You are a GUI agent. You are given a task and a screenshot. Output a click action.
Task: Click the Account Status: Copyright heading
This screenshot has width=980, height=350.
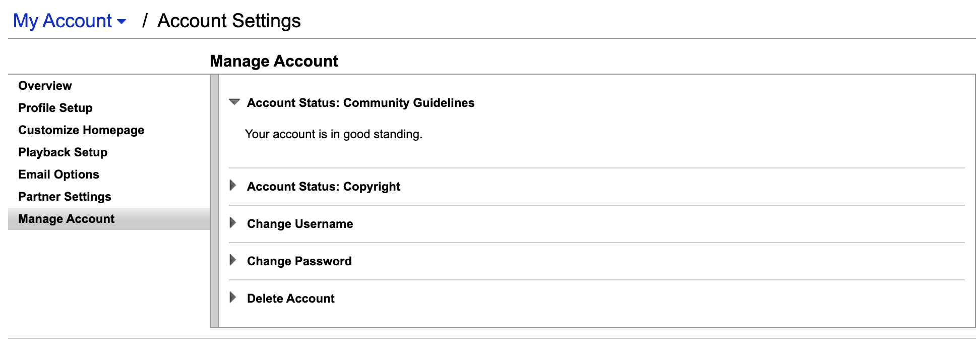(x=323, y=187)
